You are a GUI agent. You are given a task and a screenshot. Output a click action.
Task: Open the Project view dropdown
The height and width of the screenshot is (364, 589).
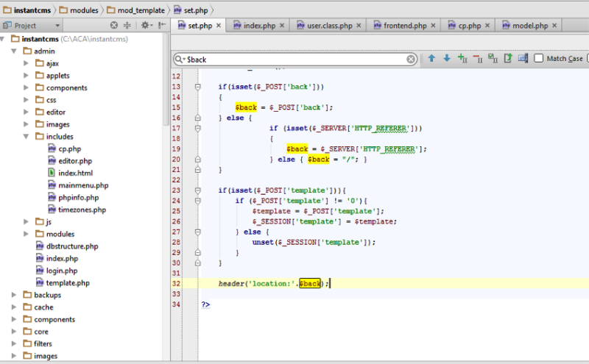point(57,25)
